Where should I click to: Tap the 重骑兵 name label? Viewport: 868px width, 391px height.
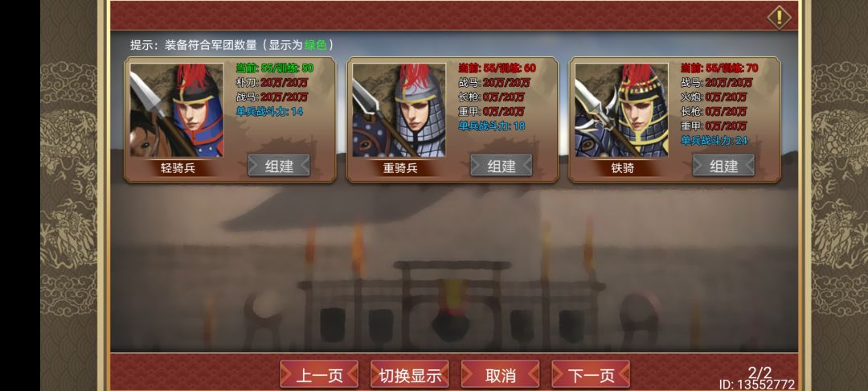(x=400, y=168)
